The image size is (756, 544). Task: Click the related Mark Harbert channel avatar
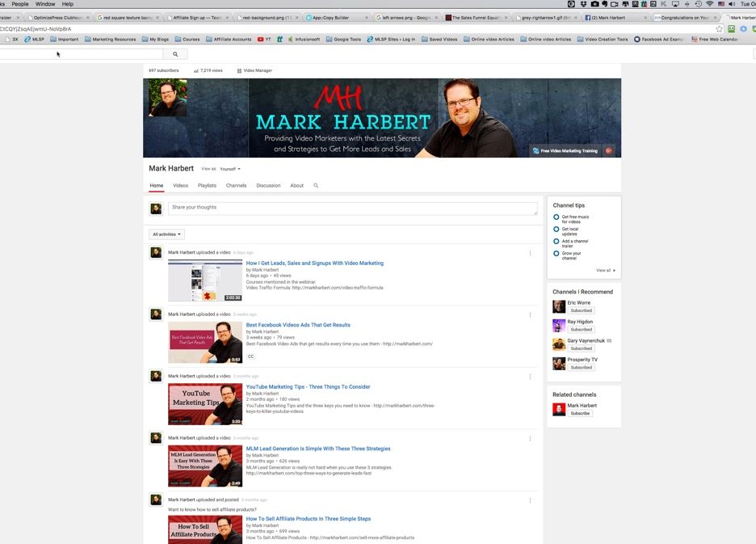(559, 409)
